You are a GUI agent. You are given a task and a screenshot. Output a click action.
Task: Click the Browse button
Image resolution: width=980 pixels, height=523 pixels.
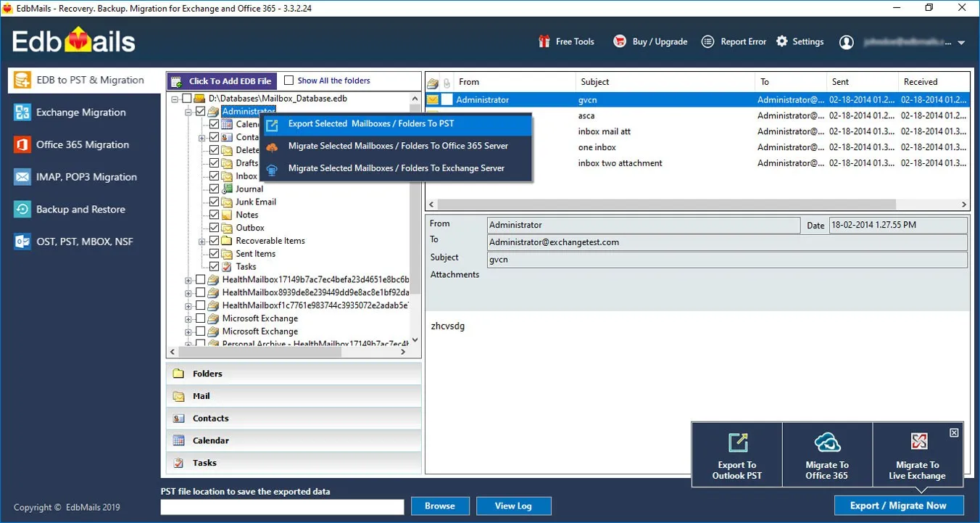440,506
